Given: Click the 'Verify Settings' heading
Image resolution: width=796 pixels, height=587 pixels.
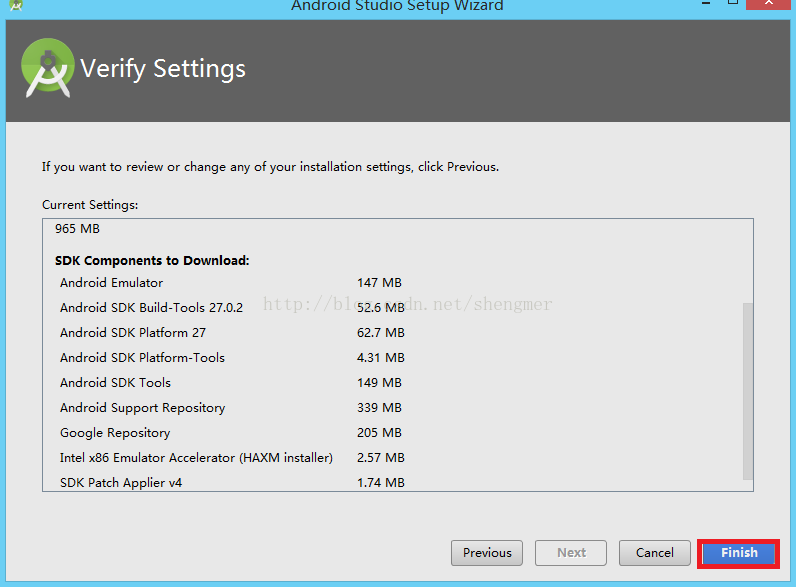Looking at the screenshot, I should (x=163, y=69).
